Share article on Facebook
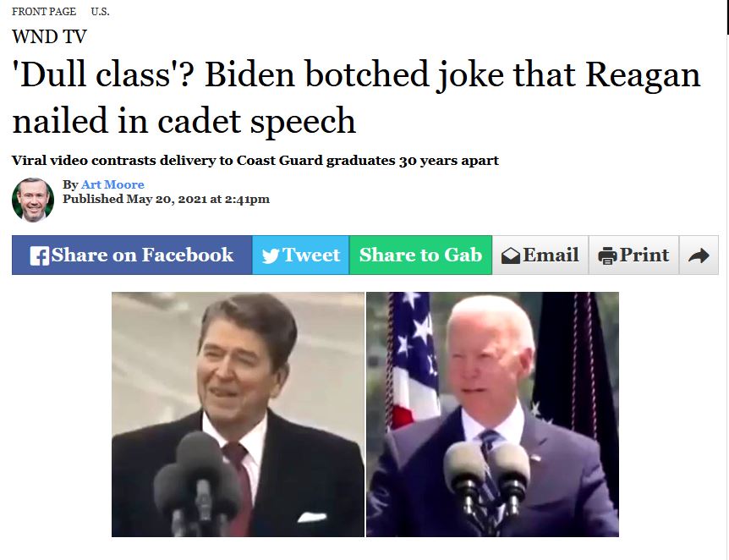Viewport: 729px width, 560px height. point(132,255)
